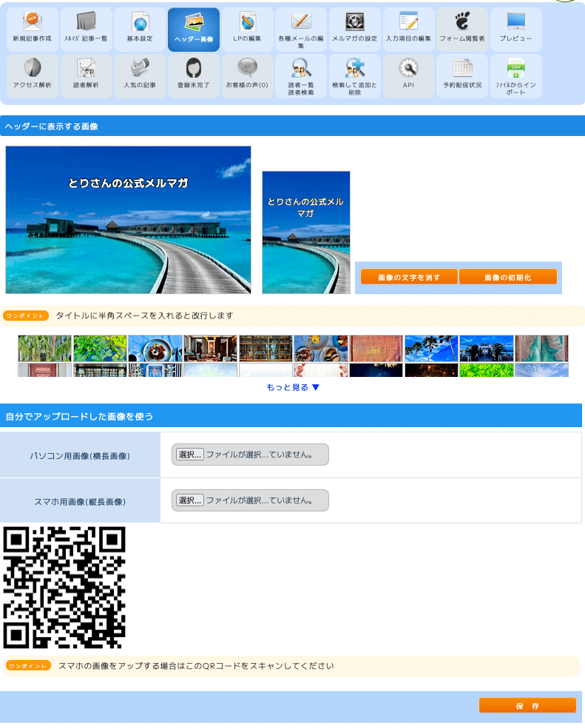Viewport: 585px width, 728px height.
Task: Open 登録未完了 incomplete registration icon
Action: click(x=194, y=76)
